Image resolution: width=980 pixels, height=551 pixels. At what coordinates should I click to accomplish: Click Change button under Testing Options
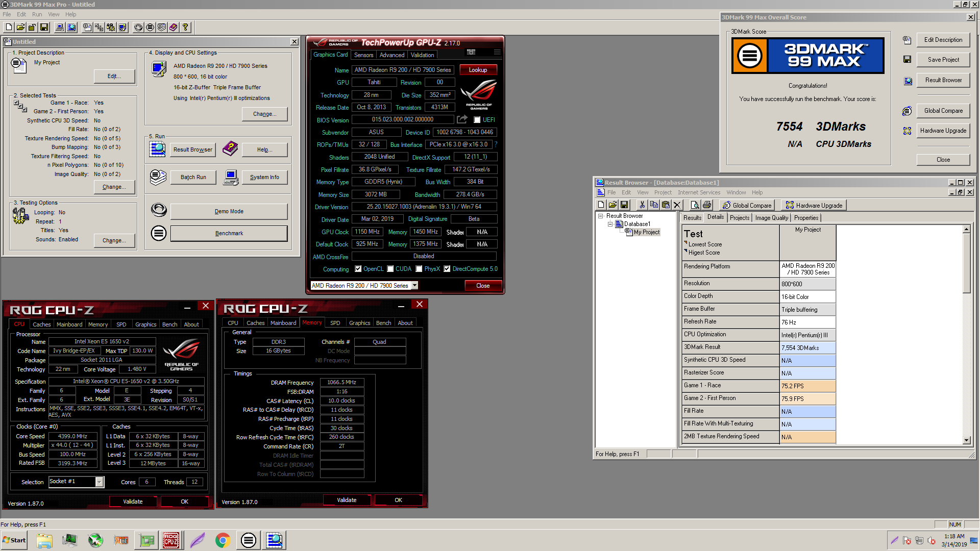(114, 240)
